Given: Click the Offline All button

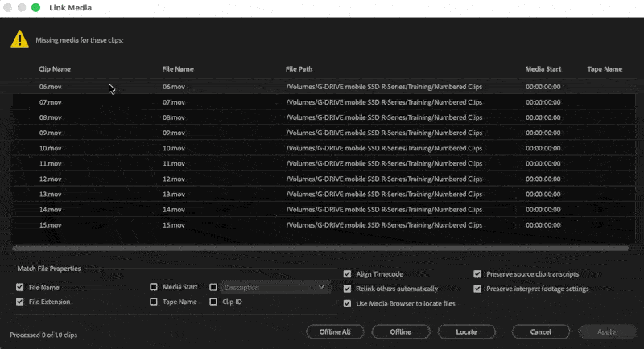Looking at the screenshot, I should tap(335, 331).
